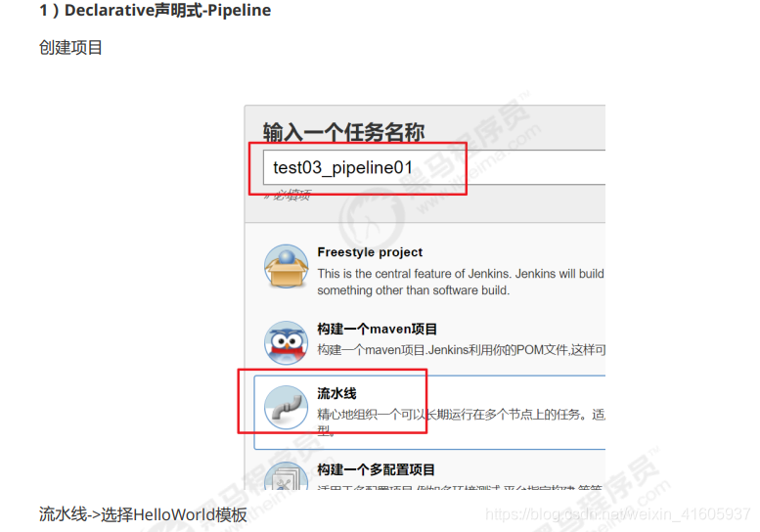This screenshot has height=532, width=760.
Task: Click the 输入一个任务名称 heading
Action: point(343,132)
